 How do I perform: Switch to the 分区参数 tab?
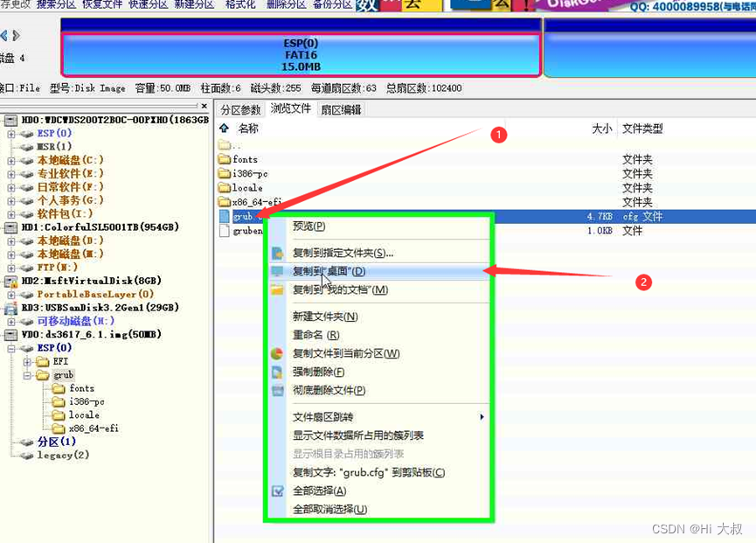tap(242, 109)
